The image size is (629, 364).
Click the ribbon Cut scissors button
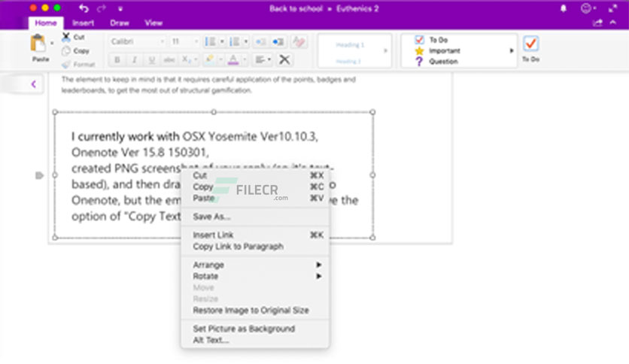[x=74, y=37]
